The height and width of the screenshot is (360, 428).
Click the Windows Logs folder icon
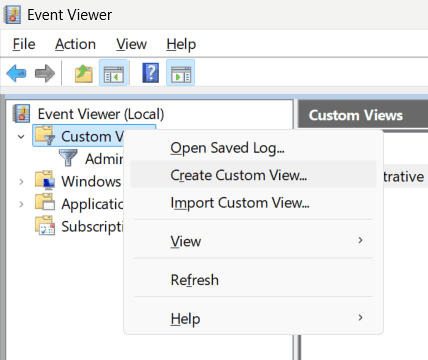pos(45,180)
